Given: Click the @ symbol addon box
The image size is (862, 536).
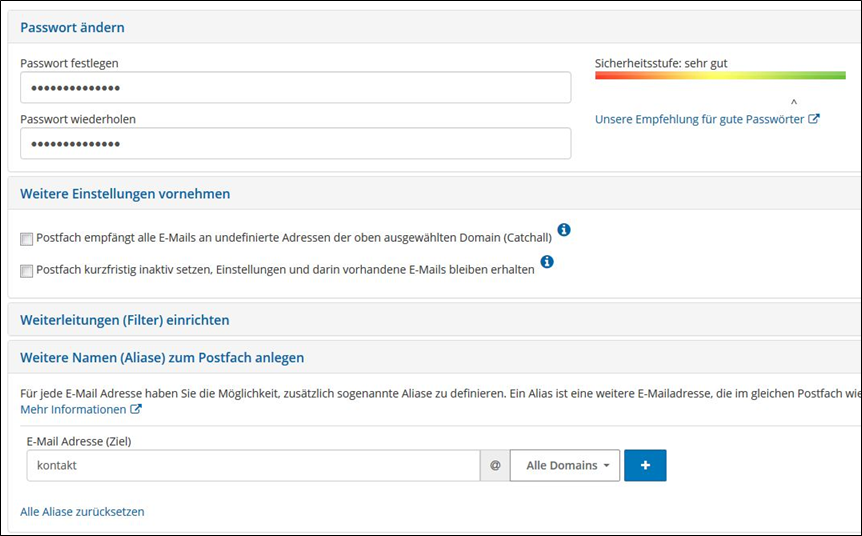Looking at the screenshot, I should (495, 465).
